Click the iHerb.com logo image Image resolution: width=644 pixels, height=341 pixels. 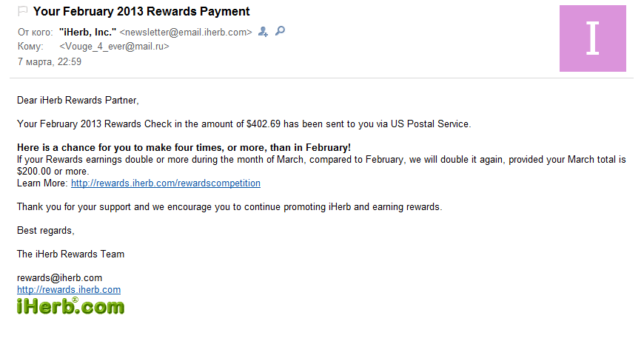click(x=70, y=305)
